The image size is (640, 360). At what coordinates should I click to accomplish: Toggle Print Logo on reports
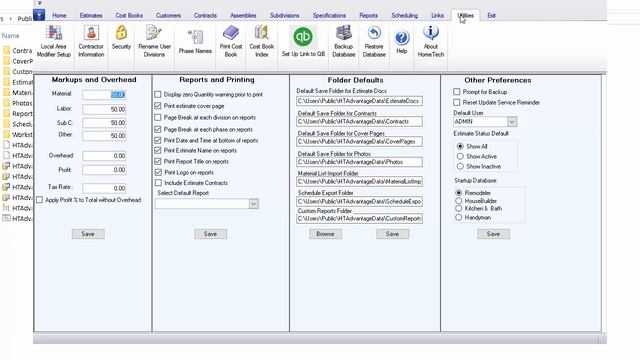coord(158,173)
